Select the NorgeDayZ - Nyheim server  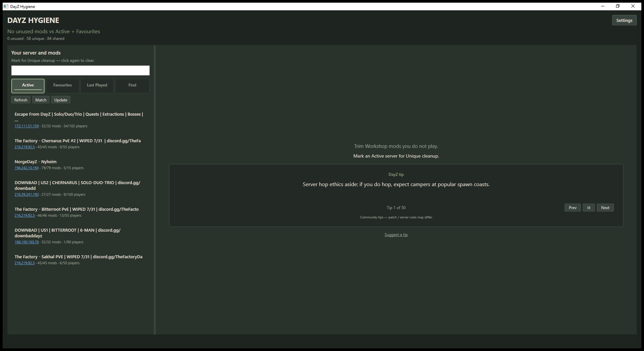pos(80,165)
